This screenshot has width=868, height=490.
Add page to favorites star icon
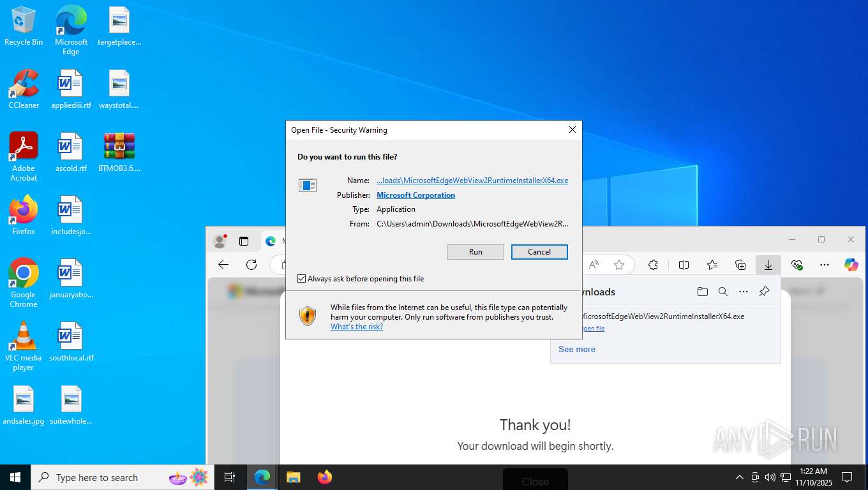619,265
